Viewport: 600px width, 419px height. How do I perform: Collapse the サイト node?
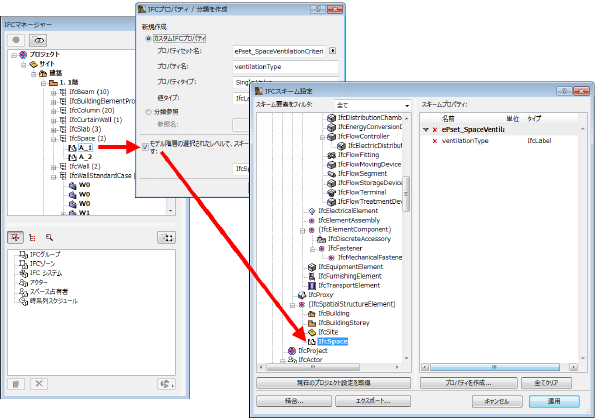pos(24,64)
